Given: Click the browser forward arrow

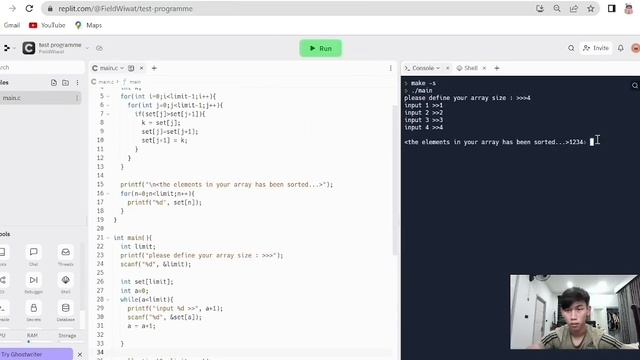Looking at the screenshot, I should point(12,9).
